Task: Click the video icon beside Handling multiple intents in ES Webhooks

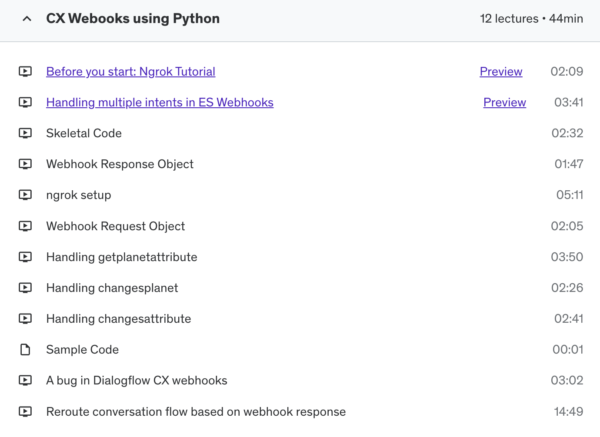Action: pyautogui.click(x=25, y=102)
